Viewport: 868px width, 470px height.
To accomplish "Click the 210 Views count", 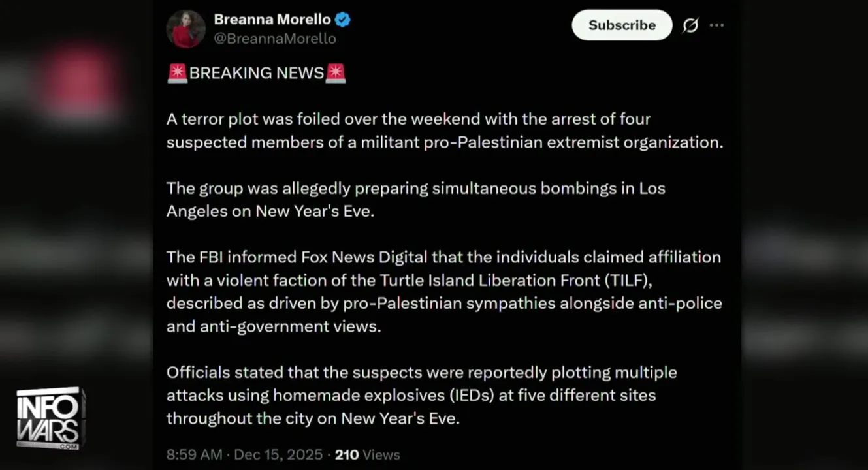I will point(367,454).
